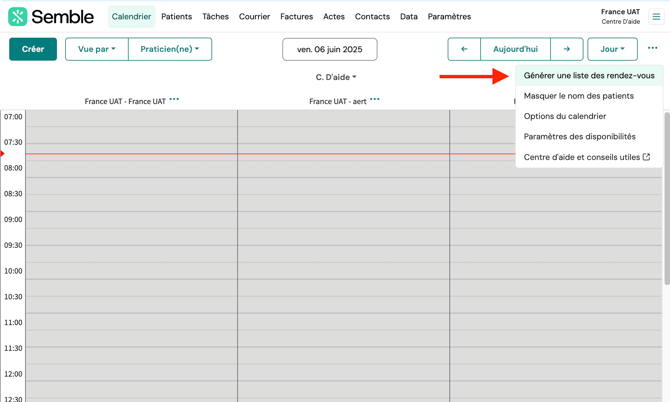Click the three-dot more options icon
Screen dimensions: 670x402
pyautogui.click(x=652, y=48)
